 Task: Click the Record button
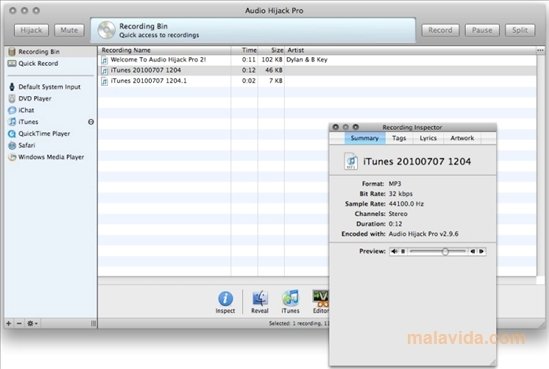pos(440,30)
